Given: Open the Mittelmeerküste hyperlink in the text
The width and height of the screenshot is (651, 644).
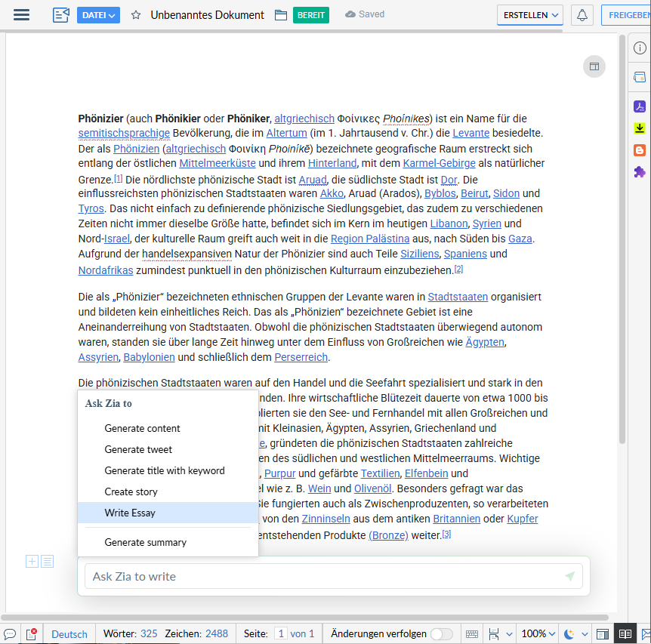Looking at the screenshot, I should coord(217,162).
